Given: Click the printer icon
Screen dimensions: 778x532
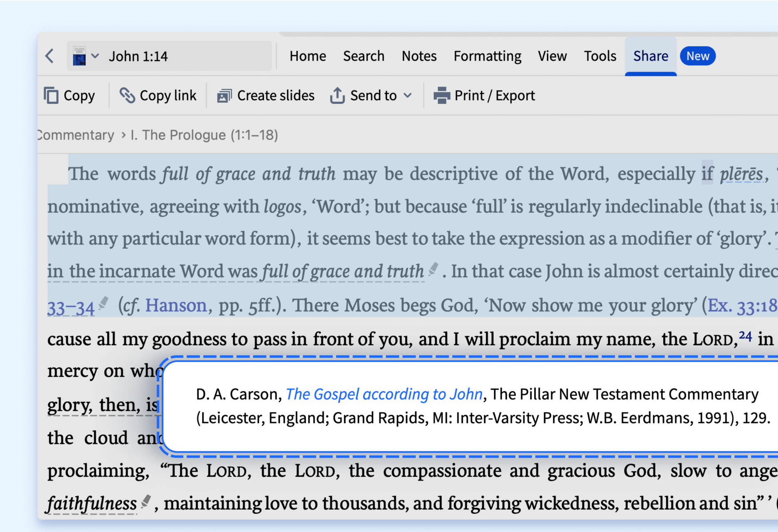Looking at the screenshot, I should [x=442, y=96].
